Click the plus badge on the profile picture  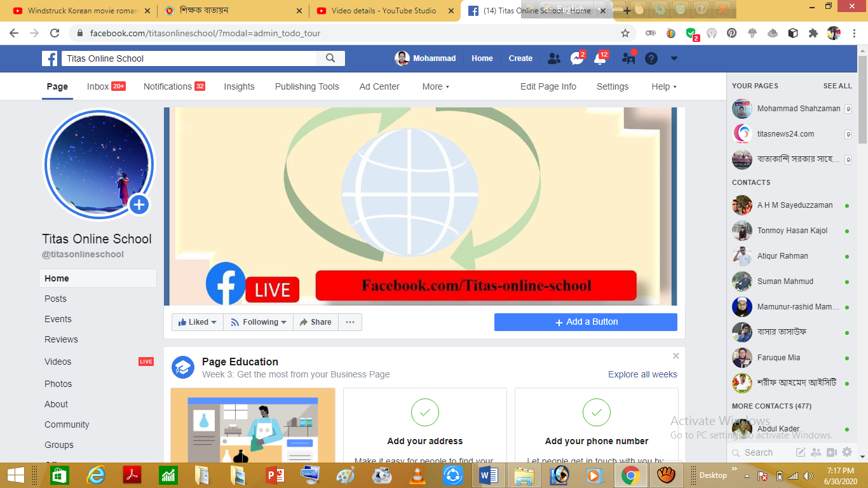coord(139,205)
